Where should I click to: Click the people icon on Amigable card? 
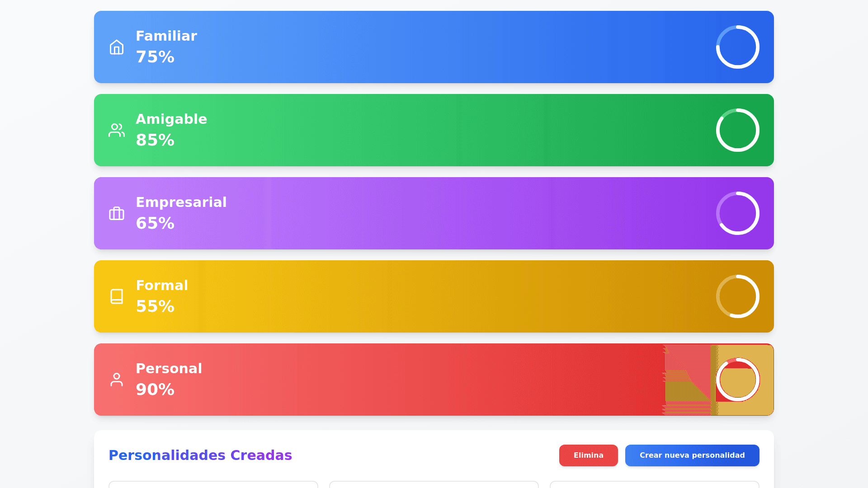pos(117,130)
